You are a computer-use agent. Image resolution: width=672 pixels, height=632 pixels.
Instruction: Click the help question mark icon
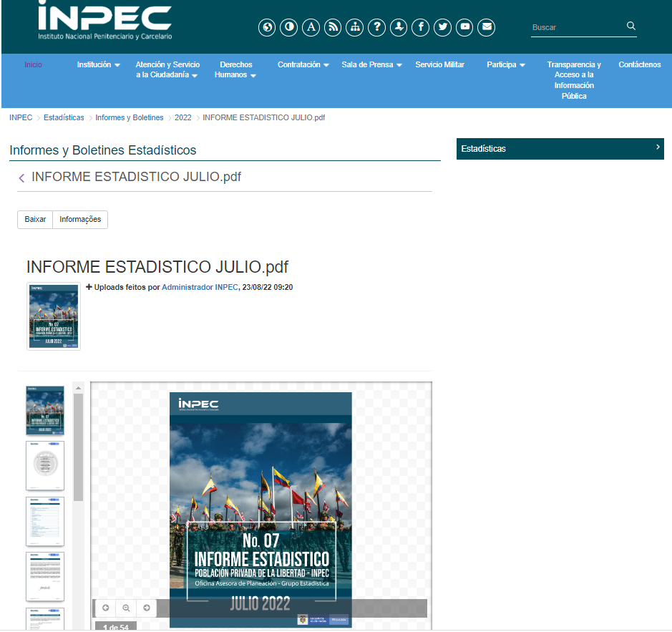click(x=376, y=27)
